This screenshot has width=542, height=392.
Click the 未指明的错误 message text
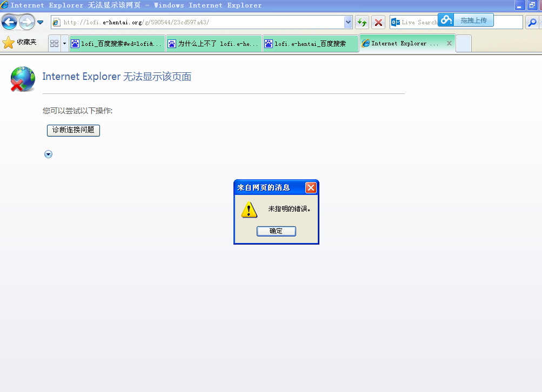pos(289,209)
